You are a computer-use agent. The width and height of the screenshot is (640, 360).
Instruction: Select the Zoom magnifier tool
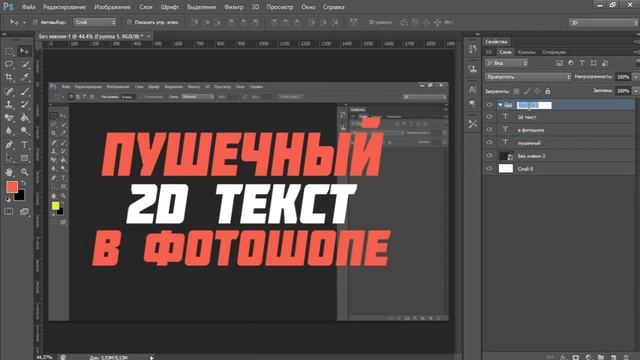[x=25, y=172]
